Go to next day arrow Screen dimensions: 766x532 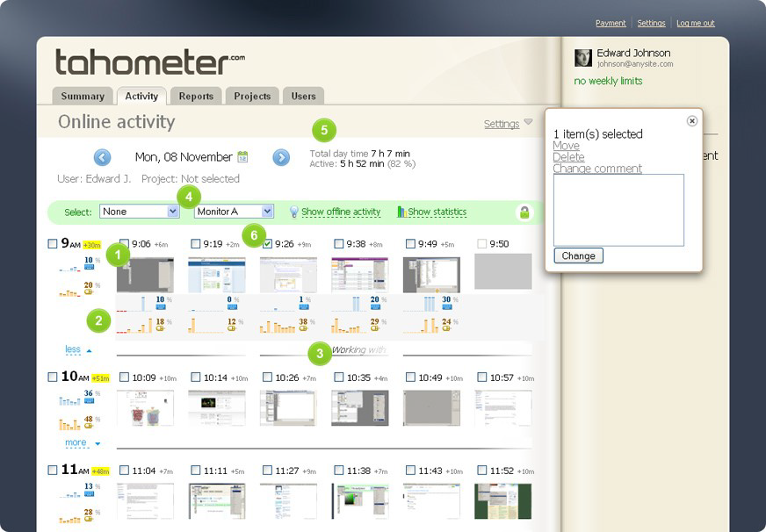pos(281,157)
